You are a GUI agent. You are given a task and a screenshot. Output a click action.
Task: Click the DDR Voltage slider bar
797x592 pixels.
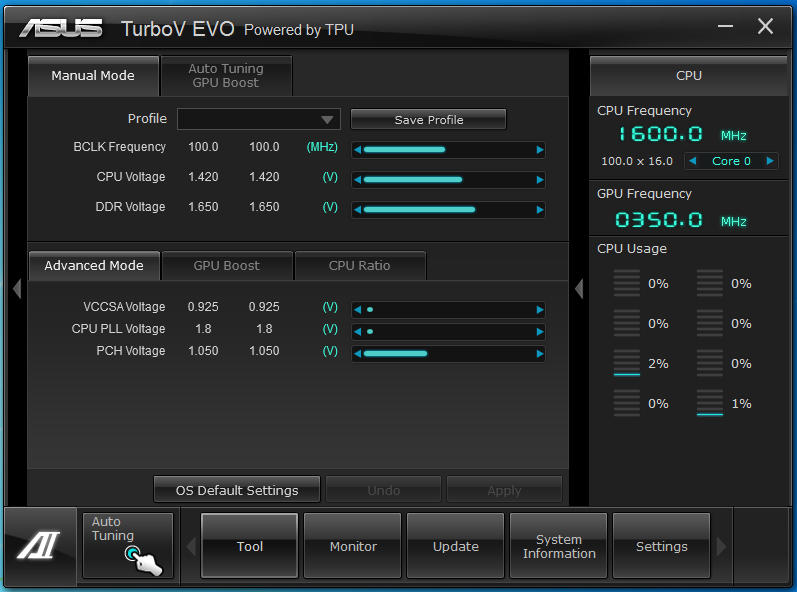(x=448, y=210)
